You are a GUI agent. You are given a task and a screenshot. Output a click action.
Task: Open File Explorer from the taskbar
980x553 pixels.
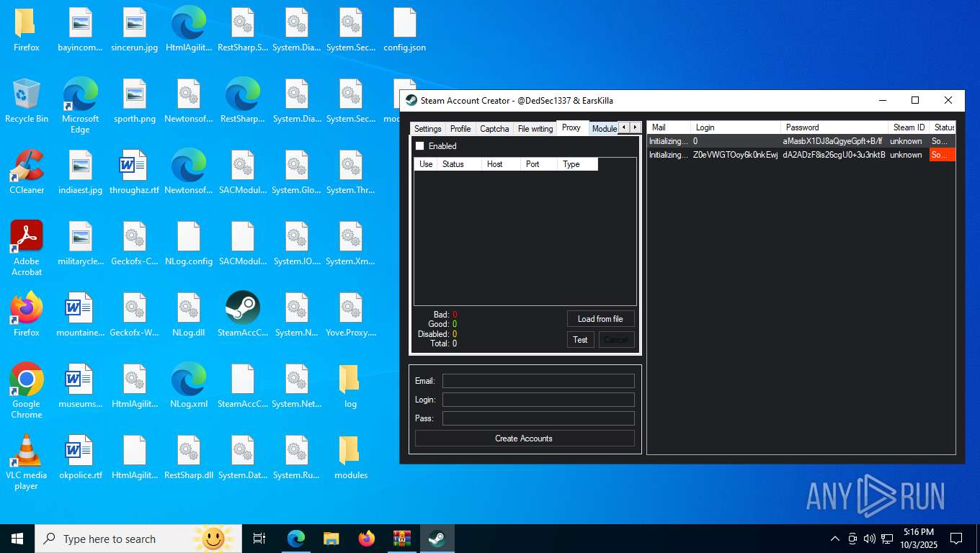pyautogui.click(x=331, y=539)
